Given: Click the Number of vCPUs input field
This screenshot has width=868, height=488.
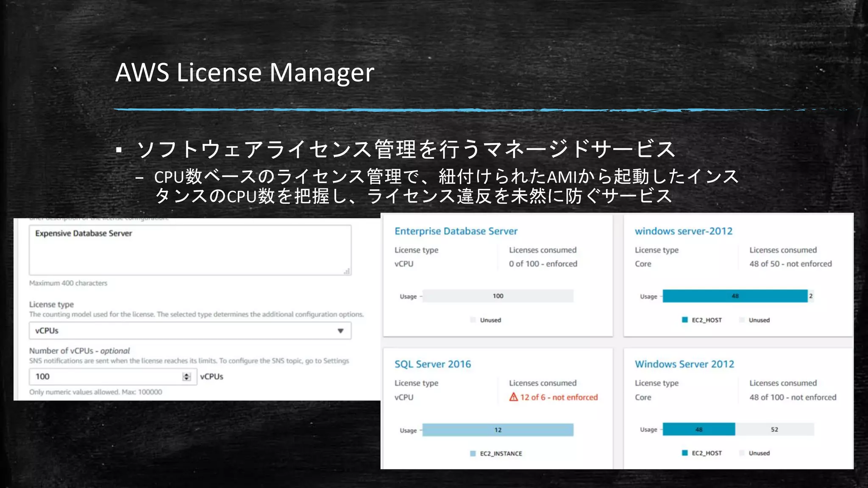Looking at the screenshot, I should [113, 377].
